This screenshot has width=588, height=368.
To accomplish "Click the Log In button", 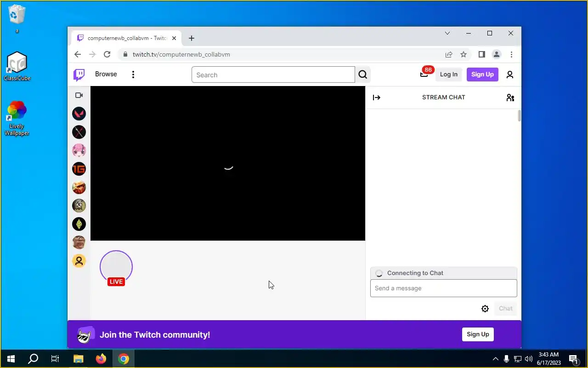I will [x=449, y=75].
